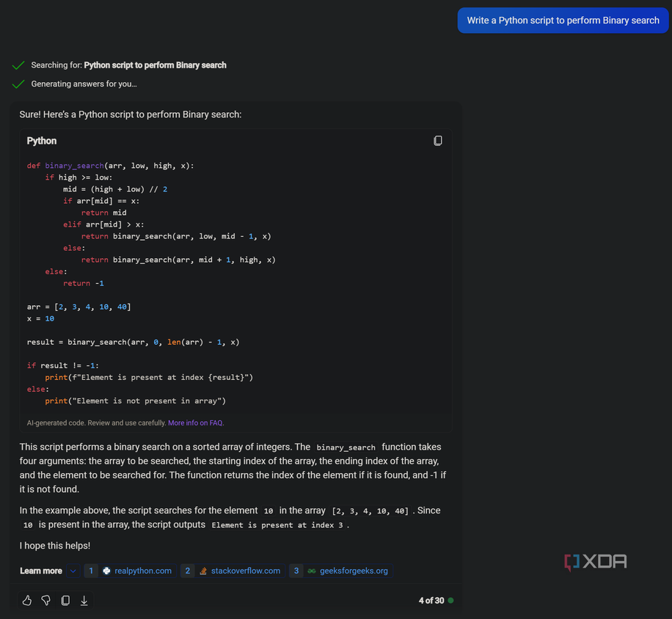Click the print 'Element is not present' line

pos(136,401)
